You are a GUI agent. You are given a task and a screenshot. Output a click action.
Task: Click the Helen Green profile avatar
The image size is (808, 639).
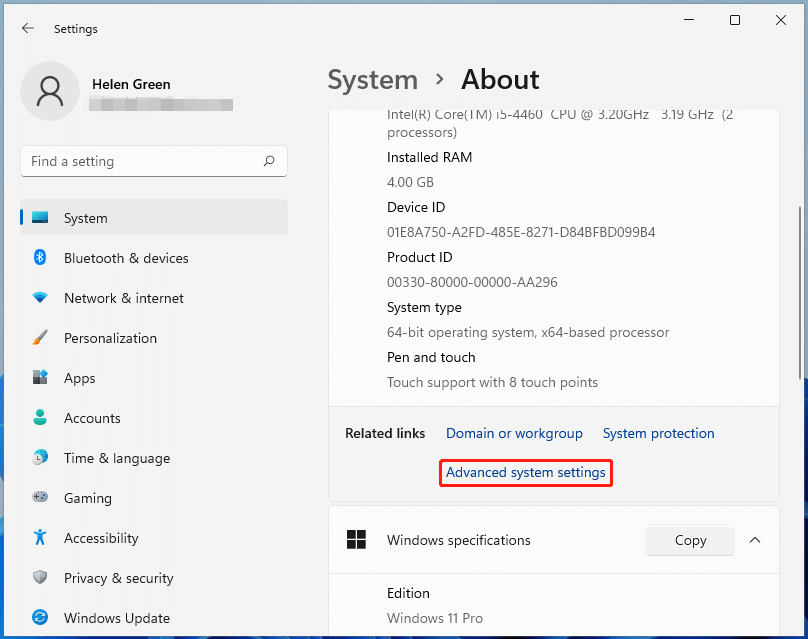point(50,91)
